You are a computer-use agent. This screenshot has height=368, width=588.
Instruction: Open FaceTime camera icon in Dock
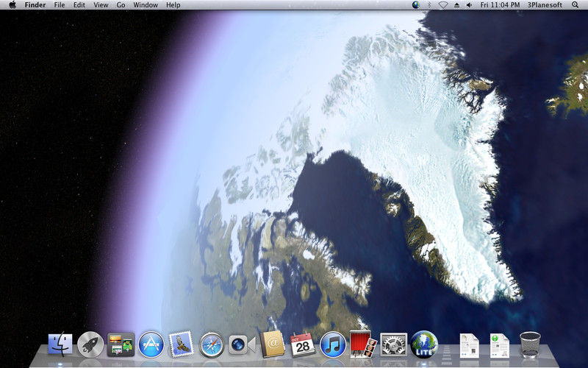(242, 344)
